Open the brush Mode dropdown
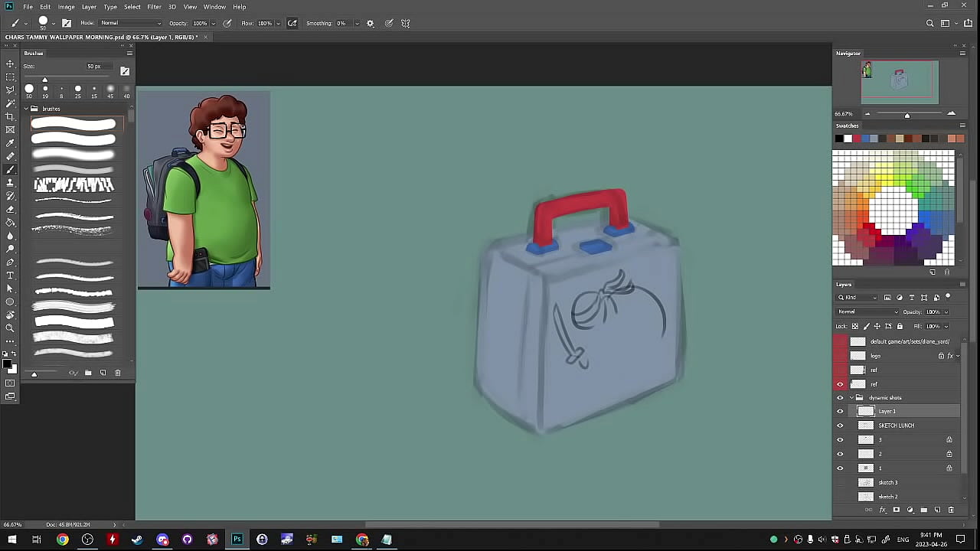The image size is (980, 551). point(132,23)
